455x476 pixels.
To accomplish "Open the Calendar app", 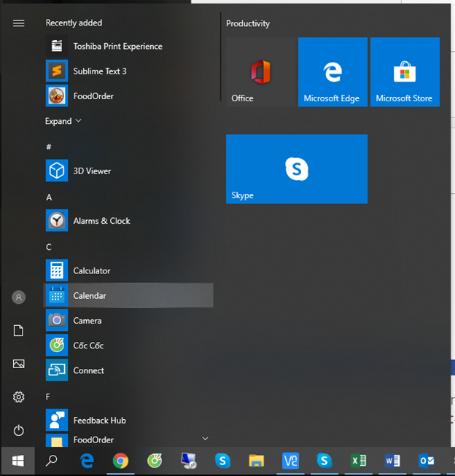I will (129, 295).
